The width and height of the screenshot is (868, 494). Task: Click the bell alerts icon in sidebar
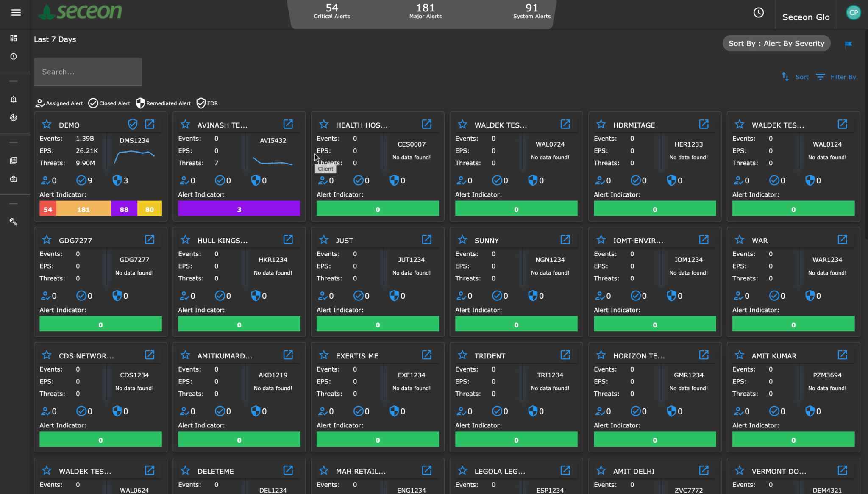coord(14,100)
